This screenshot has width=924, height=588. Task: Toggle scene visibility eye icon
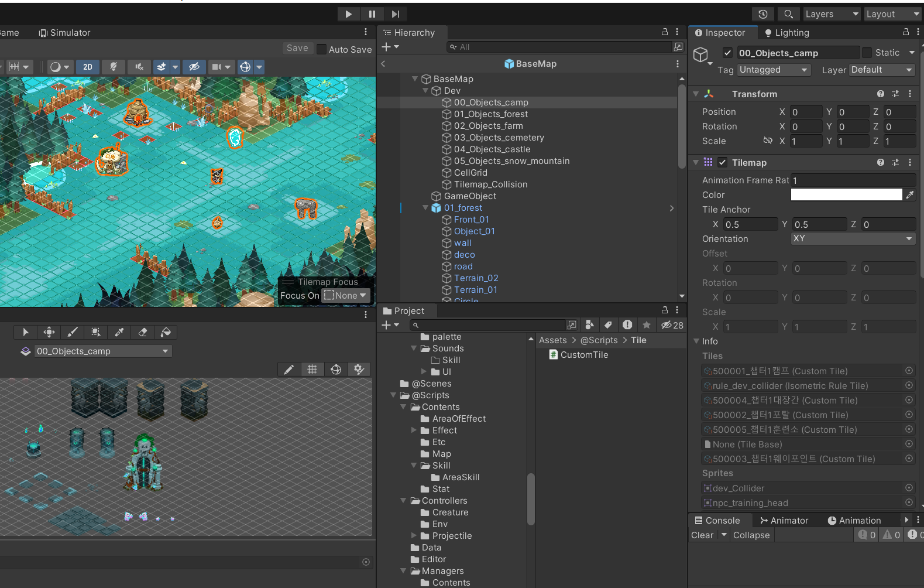coord(194,67)
